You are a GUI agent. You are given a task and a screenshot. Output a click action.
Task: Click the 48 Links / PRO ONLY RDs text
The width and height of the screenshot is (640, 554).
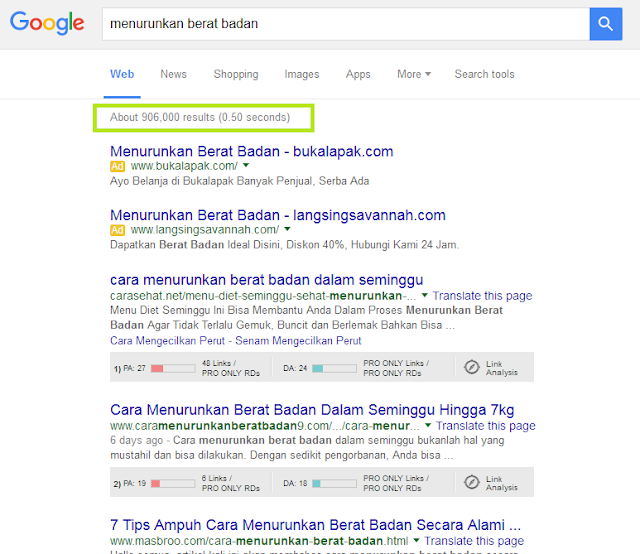pyautogui.click(x=231, y=368)
